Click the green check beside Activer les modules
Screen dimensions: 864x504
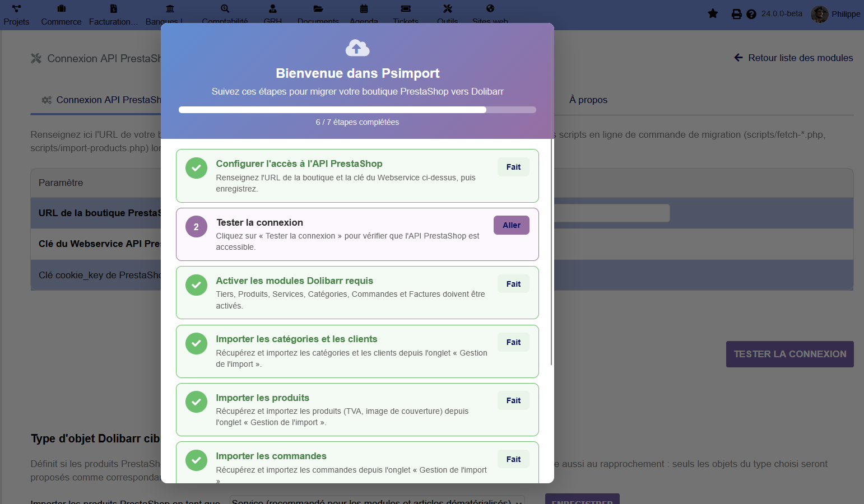click(196, 285)
